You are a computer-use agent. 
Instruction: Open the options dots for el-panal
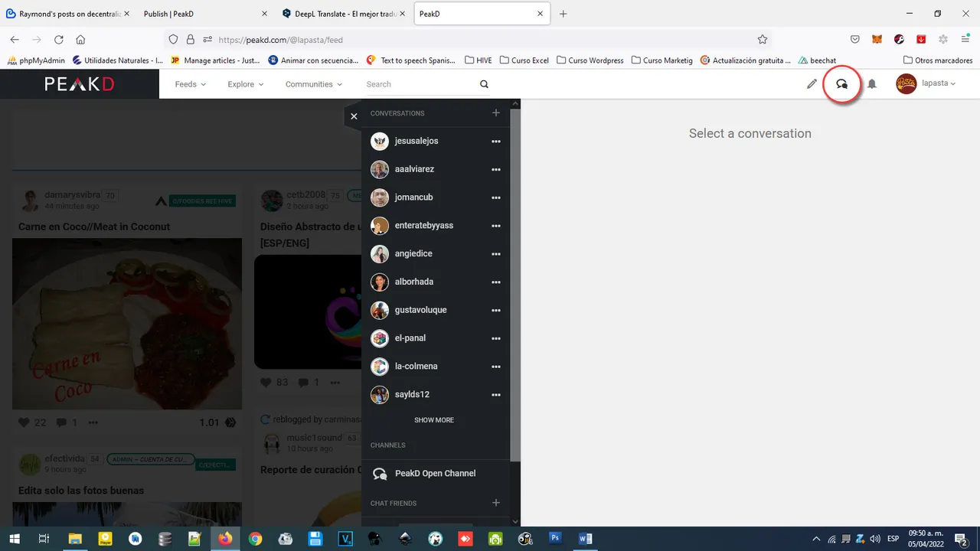(496, 338)
